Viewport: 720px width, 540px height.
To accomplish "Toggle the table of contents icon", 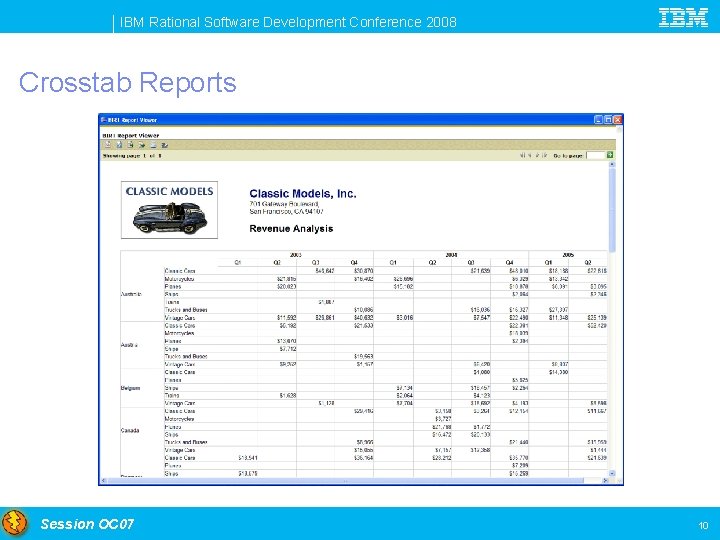I will (x=107, y=145).
